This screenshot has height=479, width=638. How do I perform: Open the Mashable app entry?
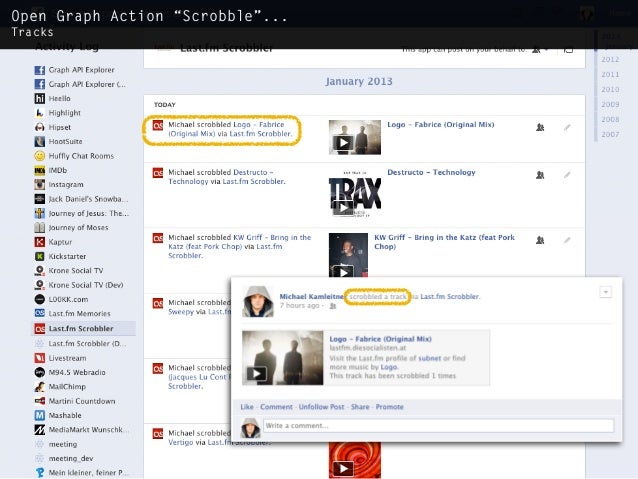(65, 416)
